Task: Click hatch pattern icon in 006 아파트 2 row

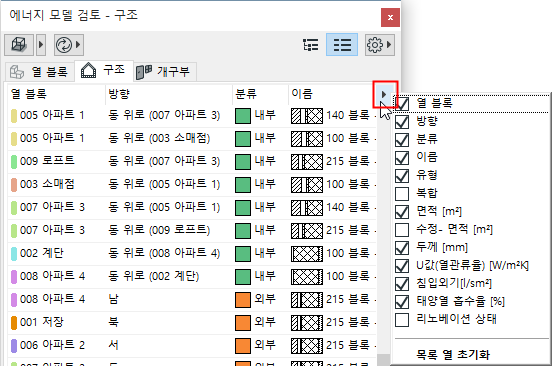Action: pos(307,345)
